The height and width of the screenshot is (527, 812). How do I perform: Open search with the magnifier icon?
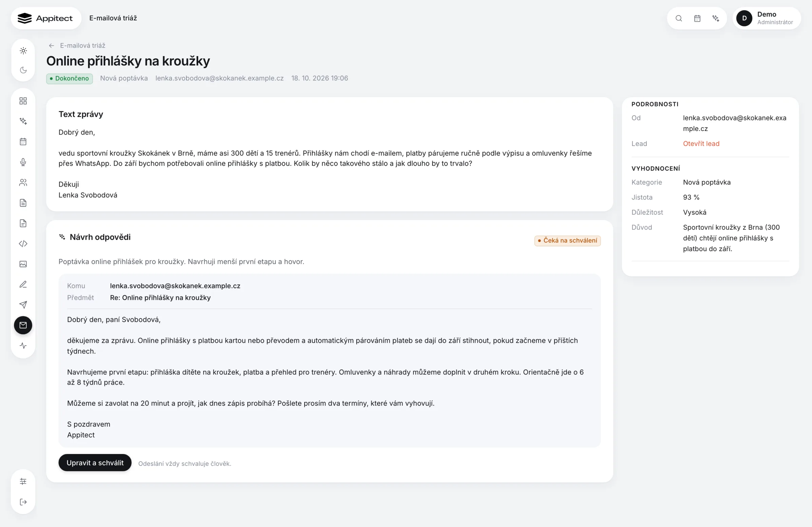(x=679, y=18)
